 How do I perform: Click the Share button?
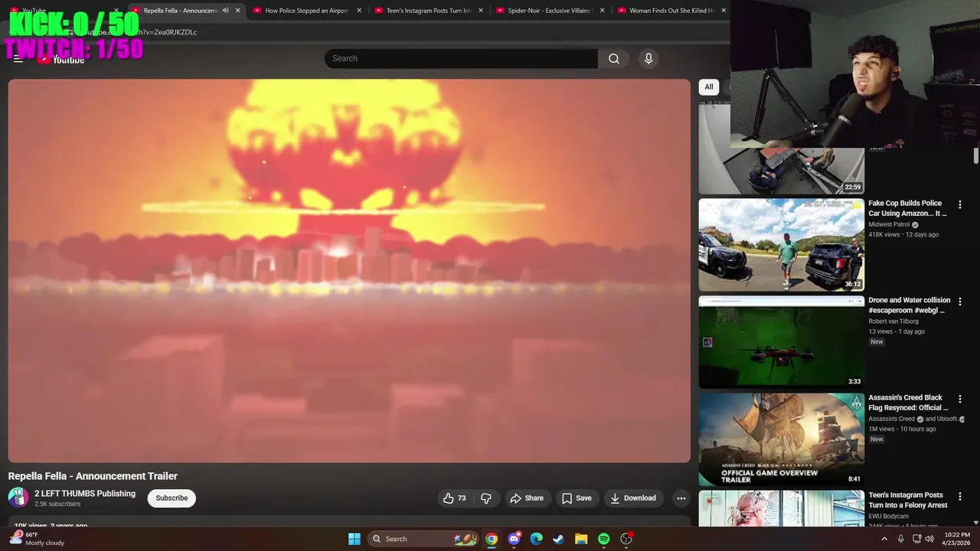527,498
